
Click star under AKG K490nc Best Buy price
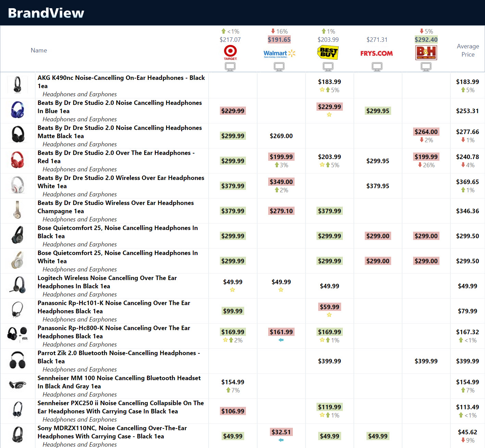(322, 90)
